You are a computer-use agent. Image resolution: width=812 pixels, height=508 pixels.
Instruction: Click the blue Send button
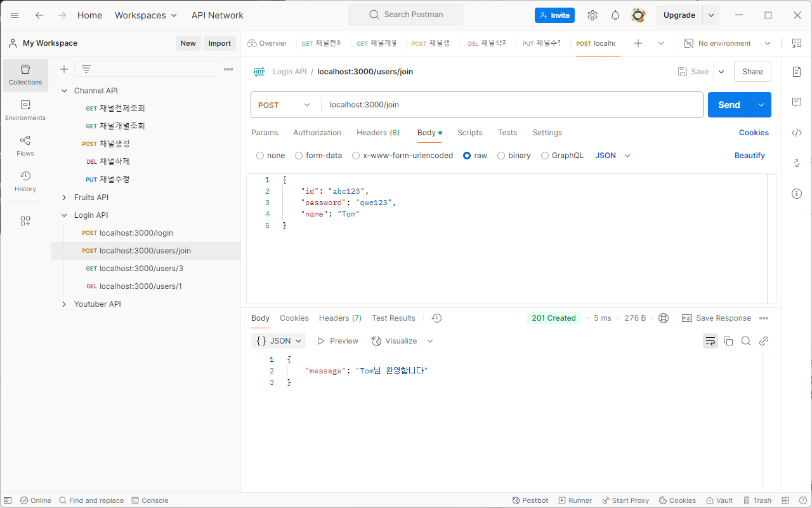[729, 105]
